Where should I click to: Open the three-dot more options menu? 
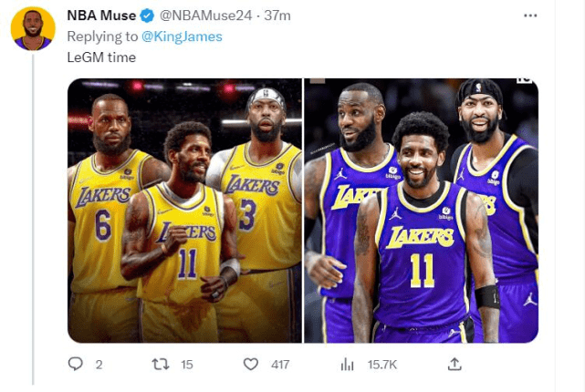click(530, 15)
